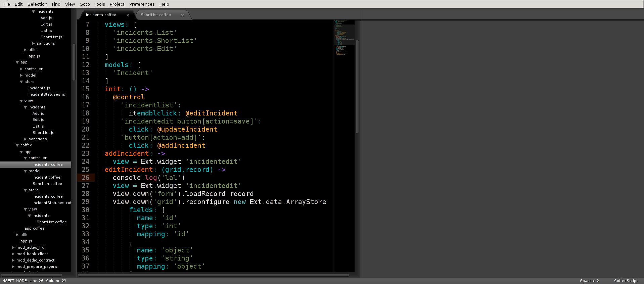Click the editor horizontal scrollbar

214,275
